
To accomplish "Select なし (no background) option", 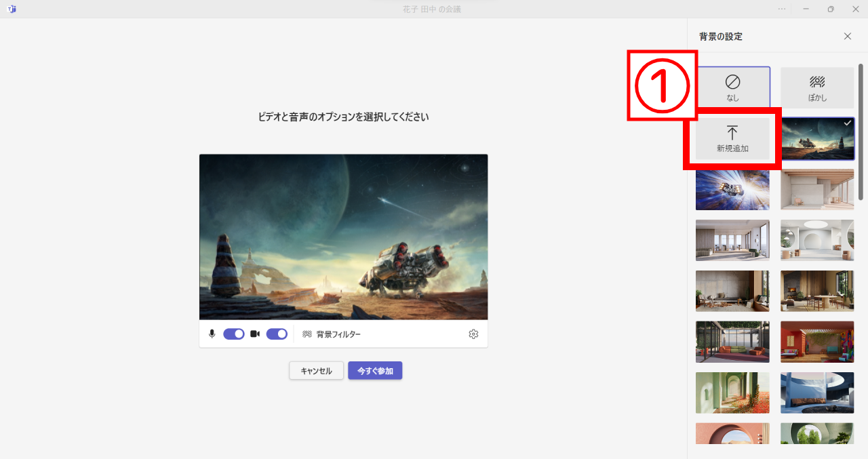I will (x=733, y=87).
